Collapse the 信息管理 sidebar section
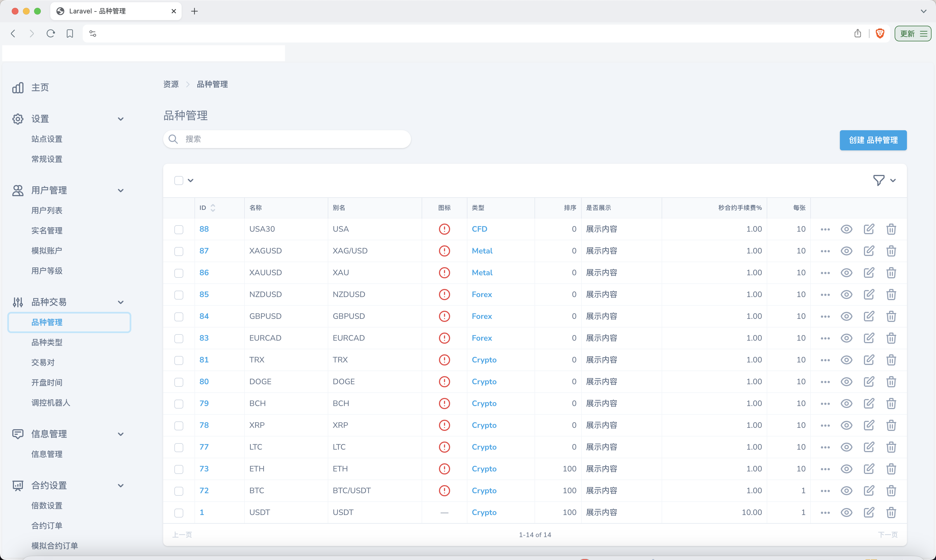 pos(121,434)
